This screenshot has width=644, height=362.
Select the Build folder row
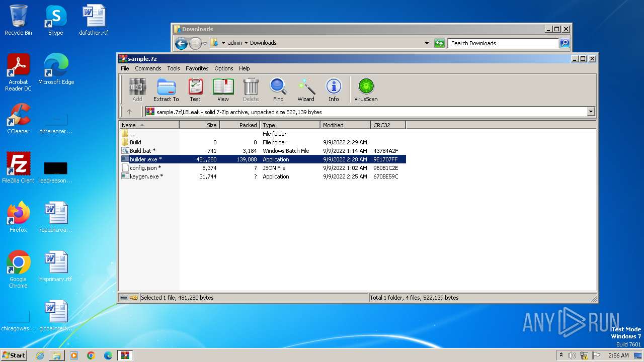263,142
